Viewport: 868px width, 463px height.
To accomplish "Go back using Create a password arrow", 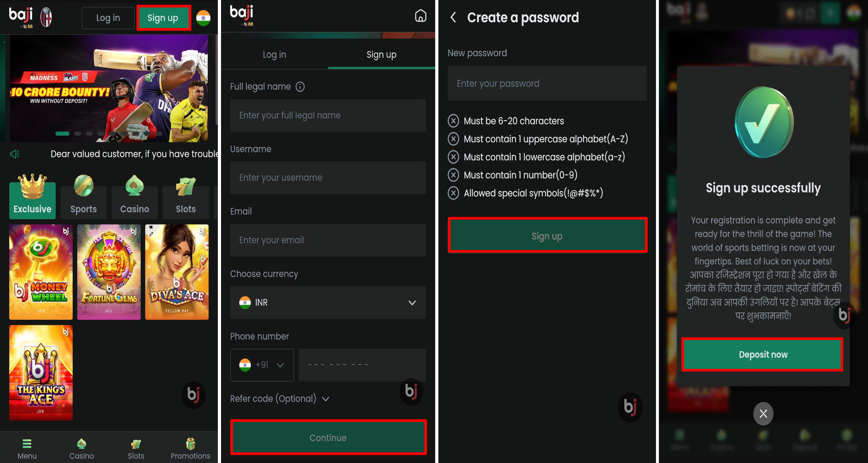I will [453, 17].
